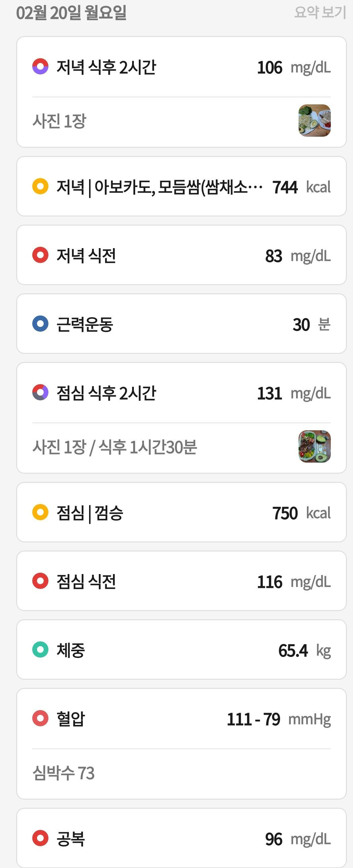This screenshot has height=868, width=353.
Task: Click the blue icon beside 근력운동
Action: point(40,324)
